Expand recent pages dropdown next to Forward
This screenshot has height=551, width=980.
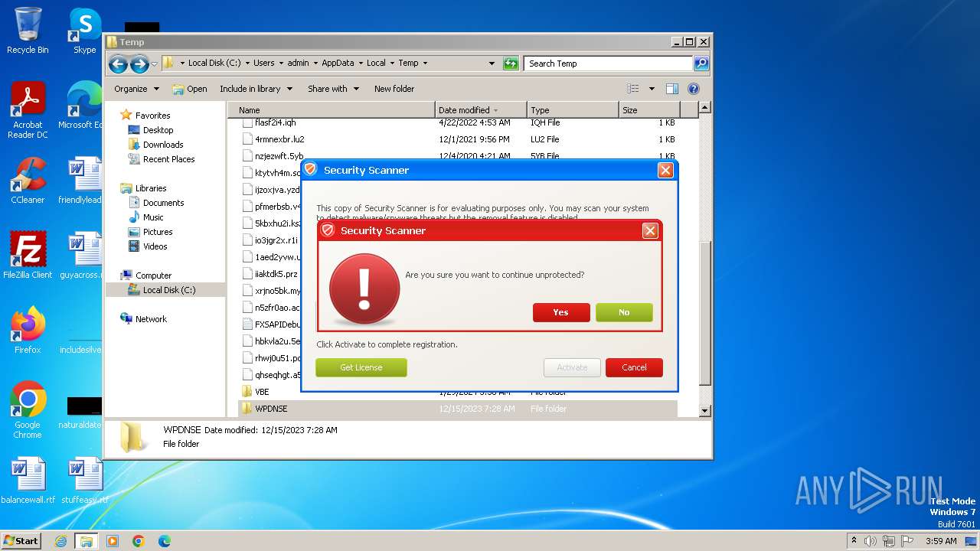[x=155, y=64]
